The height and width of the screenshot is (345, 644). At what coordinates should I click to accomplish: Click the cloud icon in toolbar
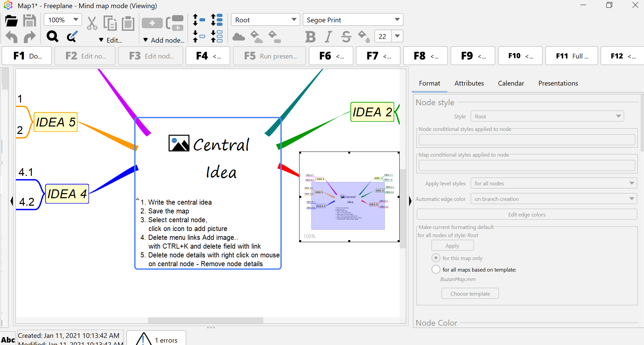click(x=239, y=37)
